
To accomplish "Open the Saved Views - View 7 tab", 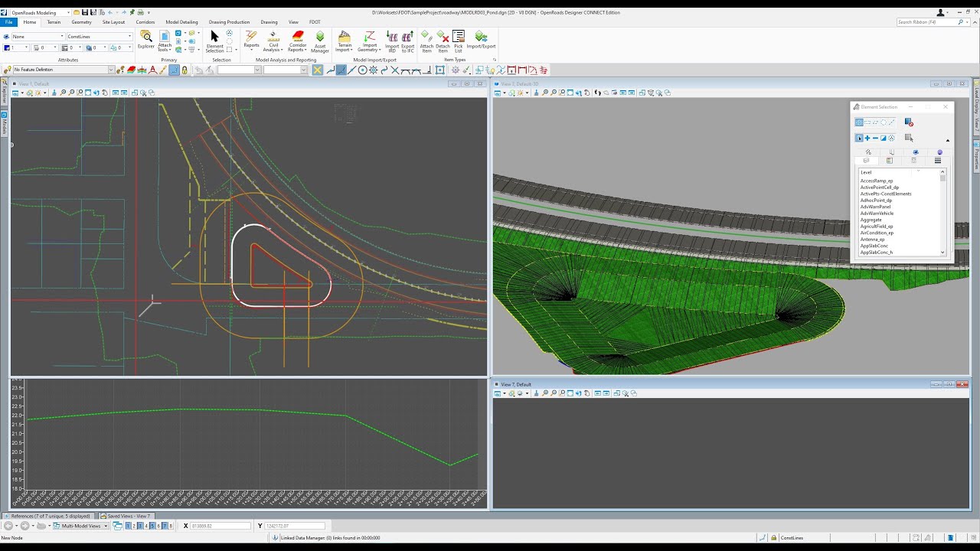I will coord(126,516).
